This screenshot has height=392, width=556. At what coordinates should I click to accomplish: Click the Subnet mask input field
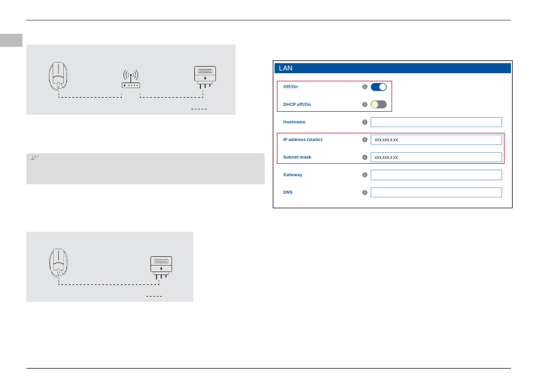436,157
